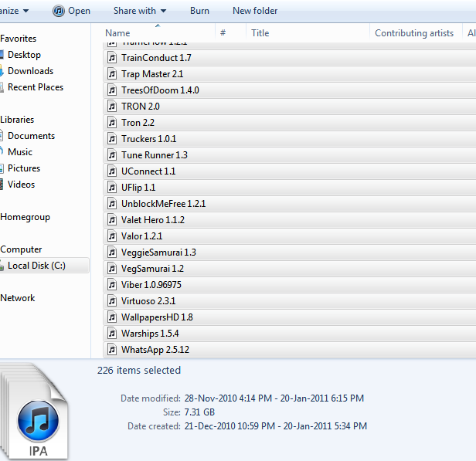Sort by the # column header
This screenshot has width=476, height=461.
pyautogui.click(x=223, y=32)
